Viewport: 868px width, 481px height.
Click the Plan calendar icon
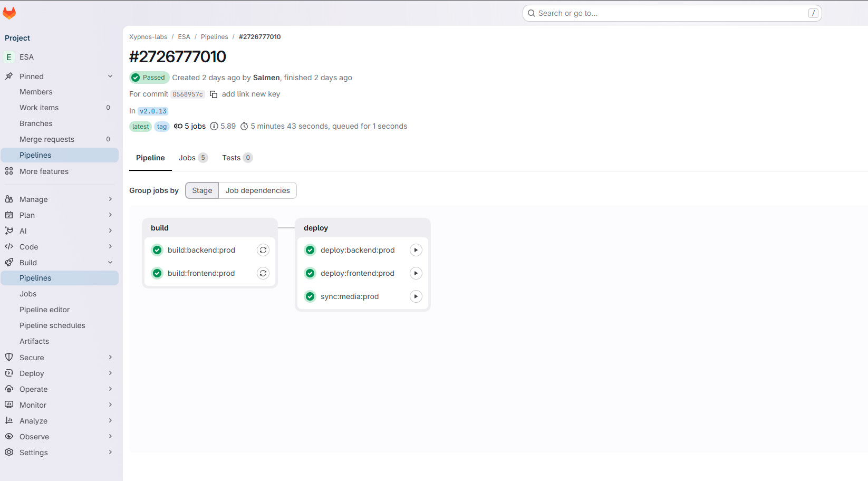9,215
